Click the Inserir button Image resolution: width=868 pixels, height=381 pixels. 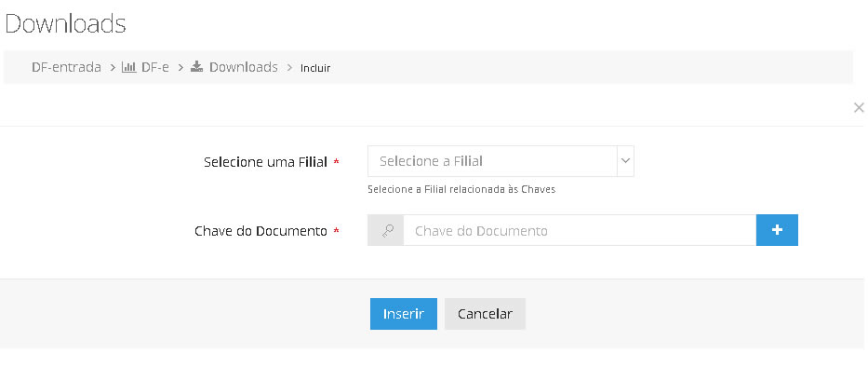(404, 314)
